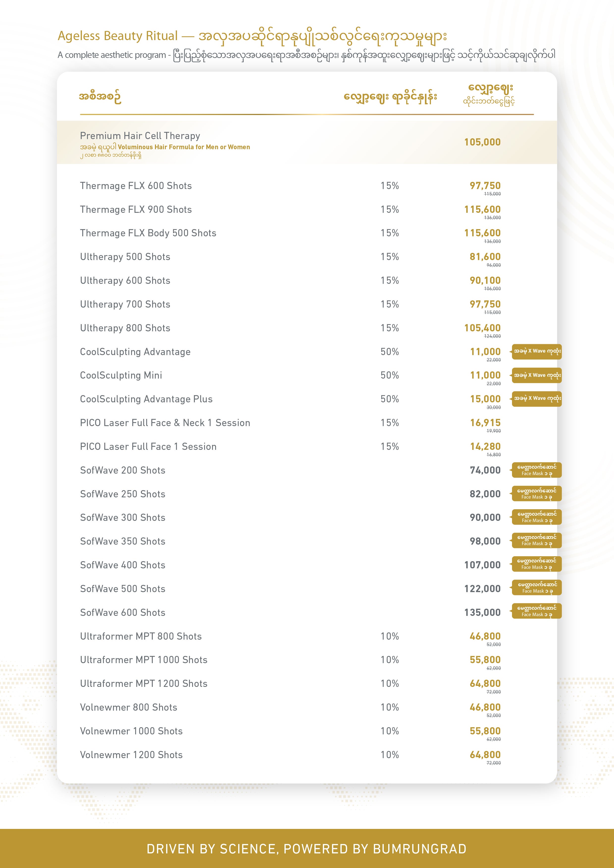Click the SofWave 500 Shots price 122,000

click(x=482, y=589)
